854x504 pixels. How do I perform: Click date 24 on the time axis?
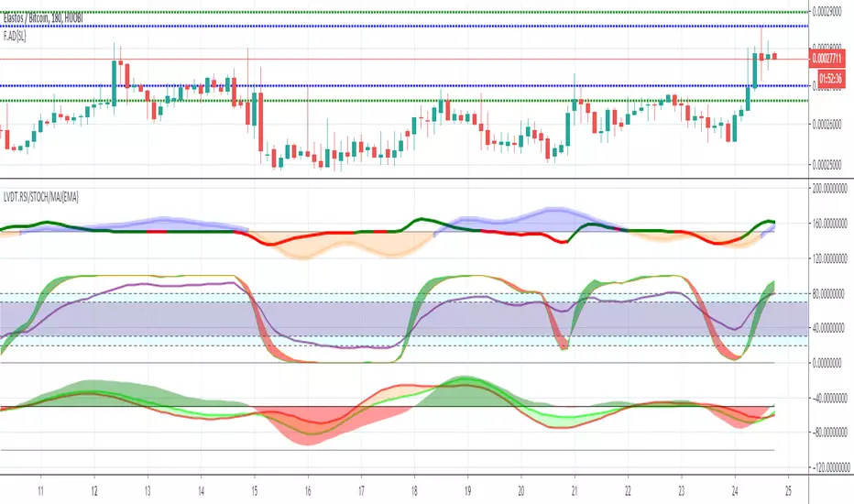(x=734, y=491)
